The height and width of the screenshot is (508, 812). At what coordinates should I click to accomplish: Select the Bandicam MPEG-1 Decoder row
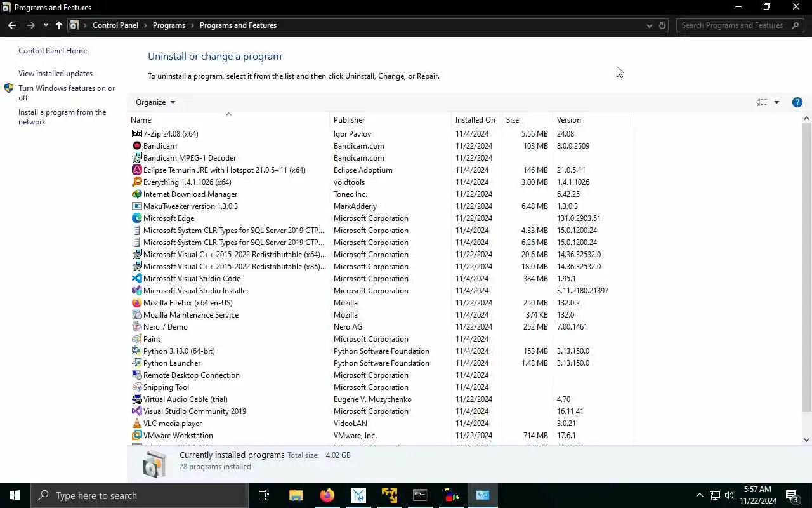pos(382,158)
